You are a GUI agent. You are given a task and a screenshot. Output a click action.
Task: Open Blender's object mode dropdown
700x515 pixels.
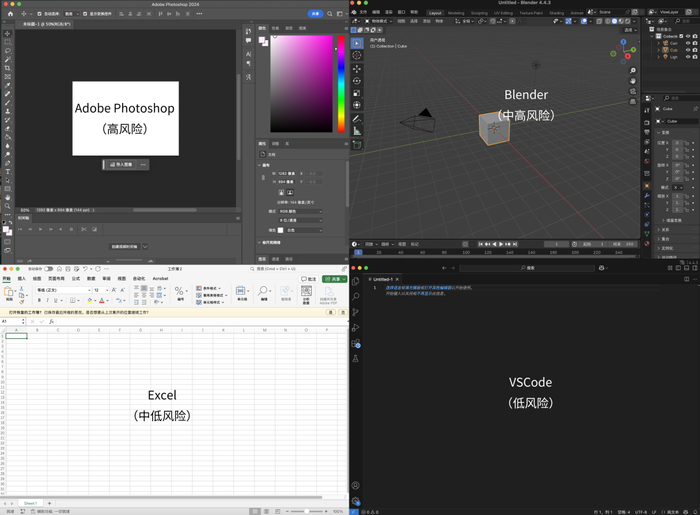pos(377,20)
